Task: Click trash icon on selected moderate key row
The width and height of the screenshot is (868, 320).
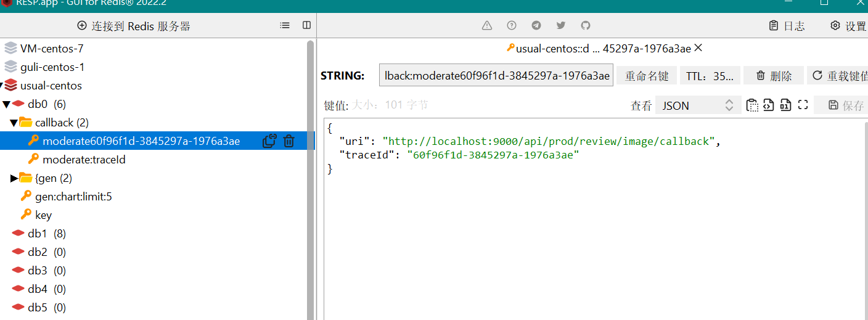Action: coord(289,141)
